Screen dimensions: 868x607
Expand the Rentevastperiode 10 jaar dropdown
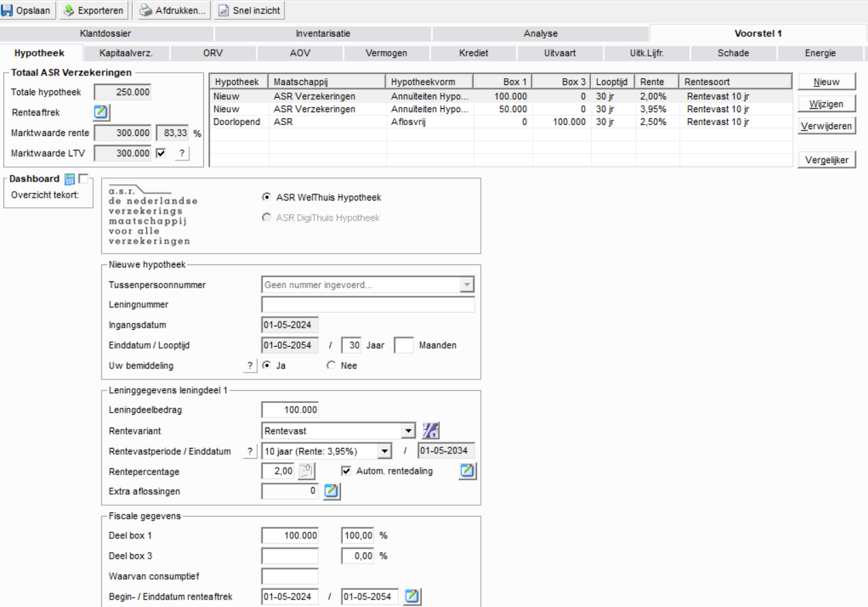(385, 451)
